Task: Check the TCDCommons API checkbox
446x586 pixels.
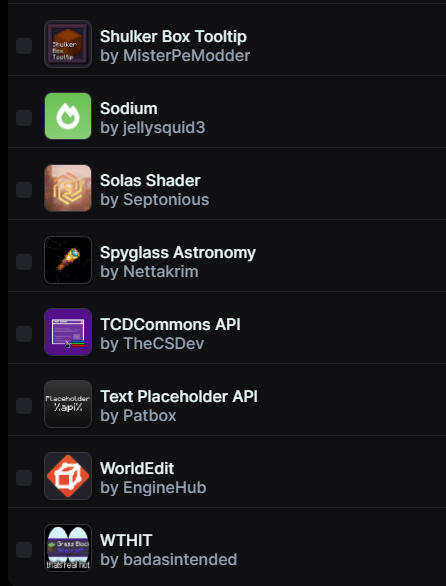Action: coord(24,333)
